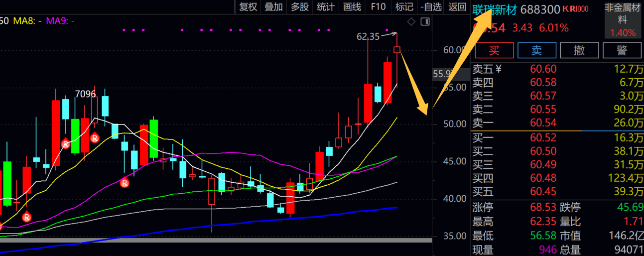This screenshot has height=256, width=644.
Task: Remove the stock via -自选
Action: click(431, 6)
